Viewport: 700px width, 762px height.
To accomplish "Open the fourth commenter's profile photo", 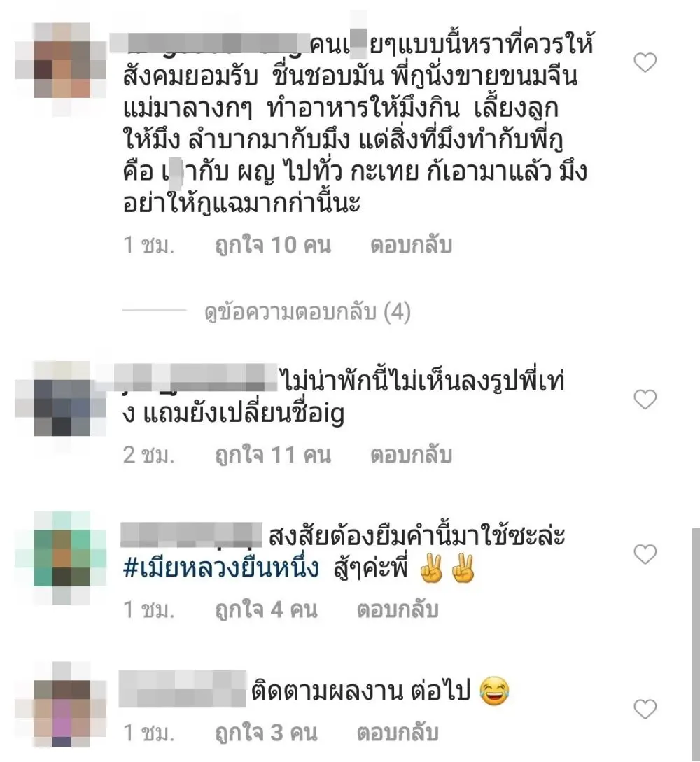I will pyautogui.click(x=62, y=705).
